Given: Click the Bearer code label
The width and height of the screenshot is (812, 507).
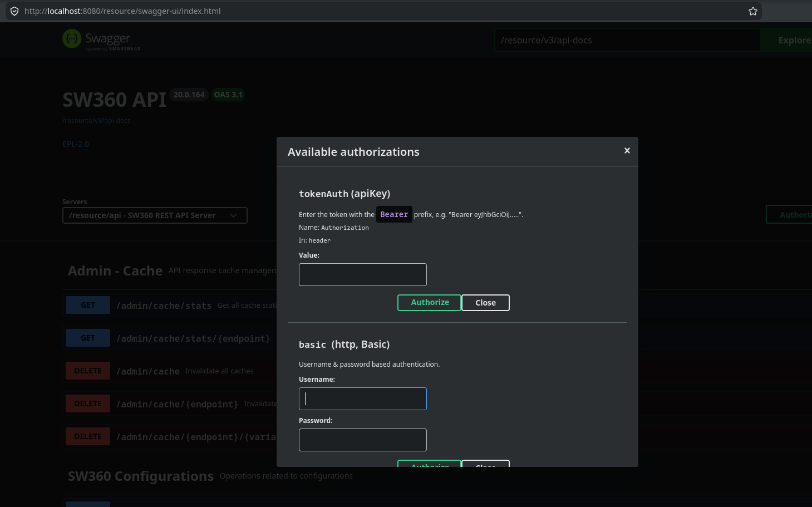Looking at the screenshot, I should [x=394, y=214].
